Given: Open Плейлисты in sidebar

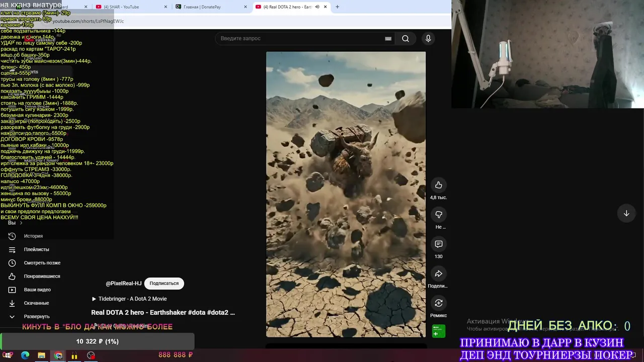Looking at the screenshot, I should tap(36, 249).
